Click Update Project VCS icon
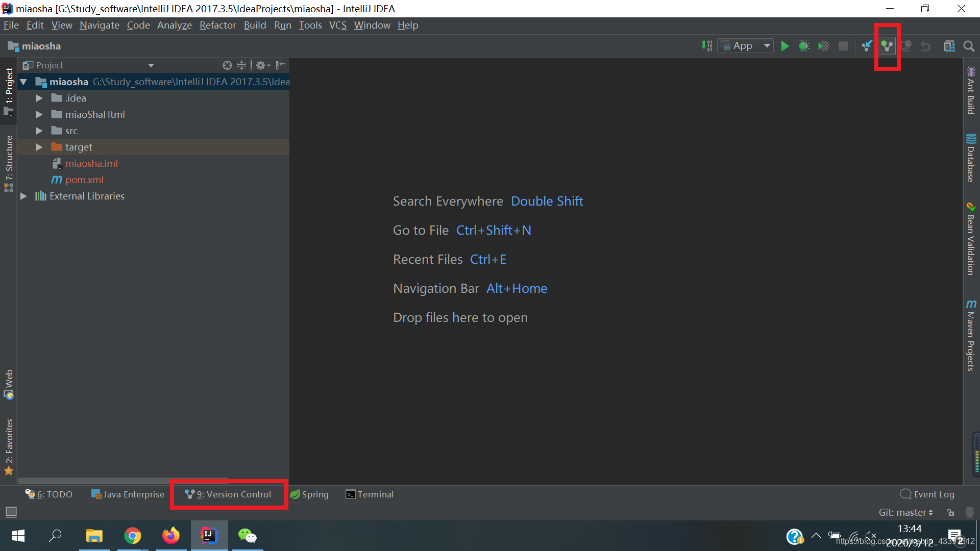Screen dimensions: 980x551 click(867, 46)
